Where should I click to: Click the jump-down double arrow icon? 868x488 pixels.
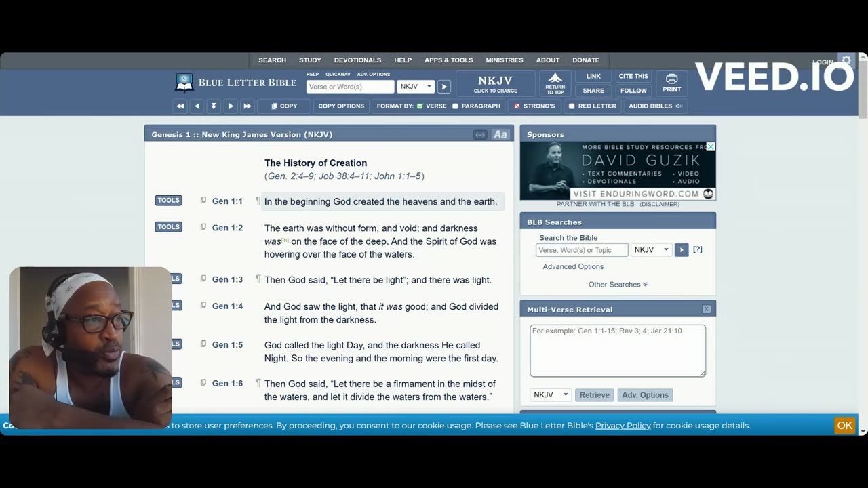(214, 106)
